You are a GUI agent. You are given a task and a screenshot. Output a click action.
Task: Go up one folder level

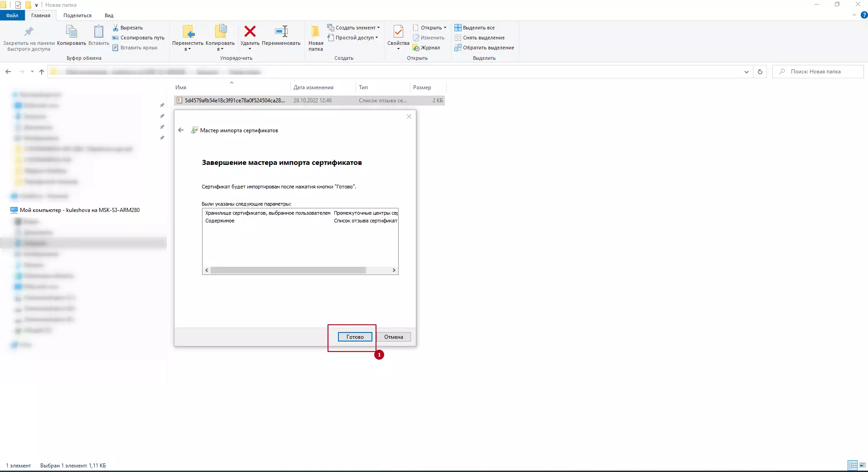[x=42, y=72]
